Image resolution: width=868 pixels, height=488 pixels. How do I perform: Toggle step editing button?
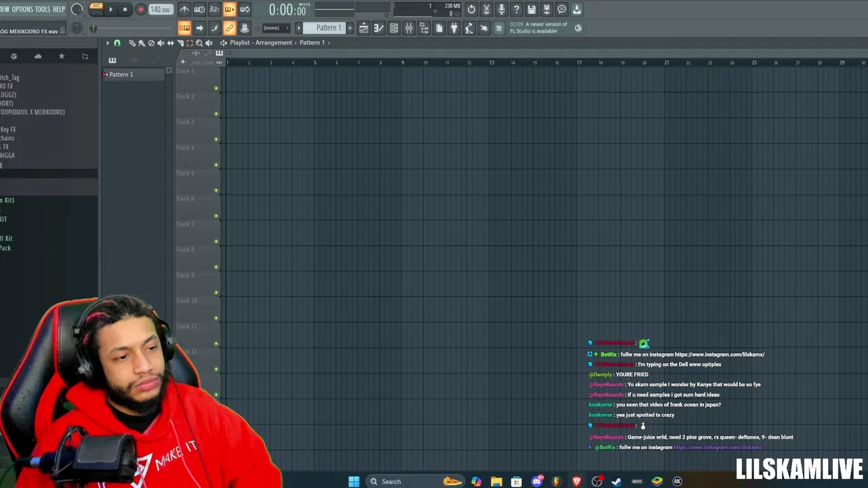[214, 28]
